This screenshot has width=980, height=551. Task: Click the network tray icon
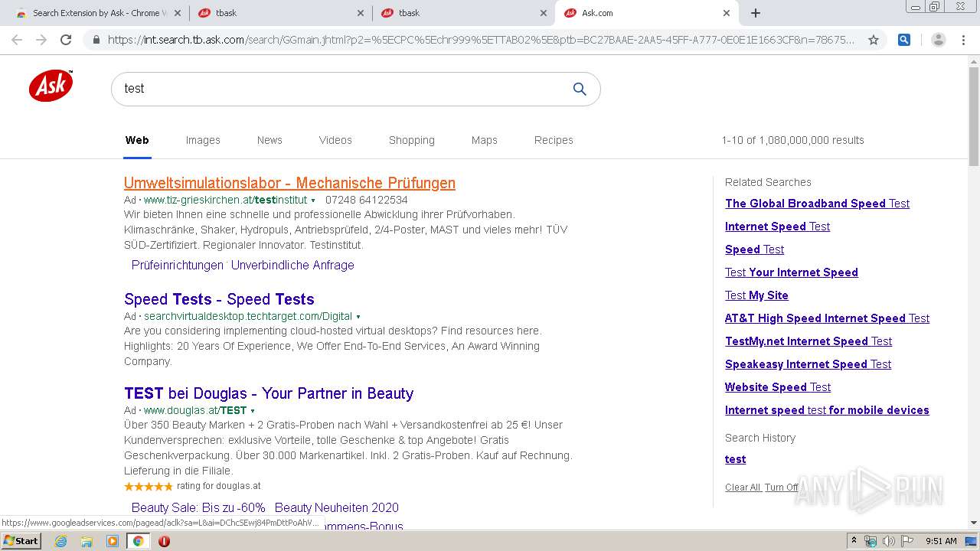[x=871, y=541]
